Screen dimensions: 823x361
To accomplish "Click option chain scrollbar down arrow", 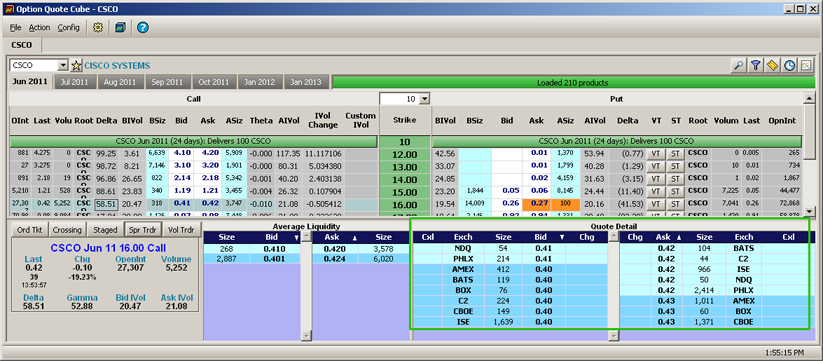I will [809, 211].
